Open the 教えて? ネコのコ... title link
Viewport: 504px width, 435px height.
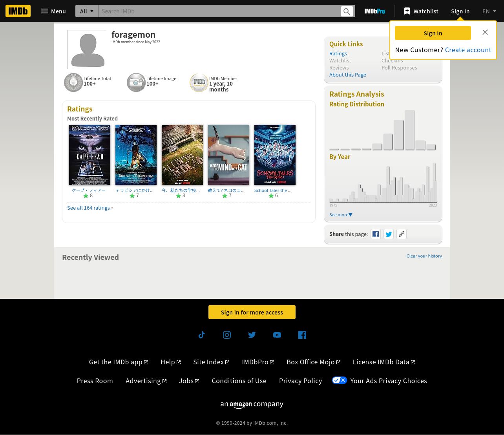tap(226, 190)
